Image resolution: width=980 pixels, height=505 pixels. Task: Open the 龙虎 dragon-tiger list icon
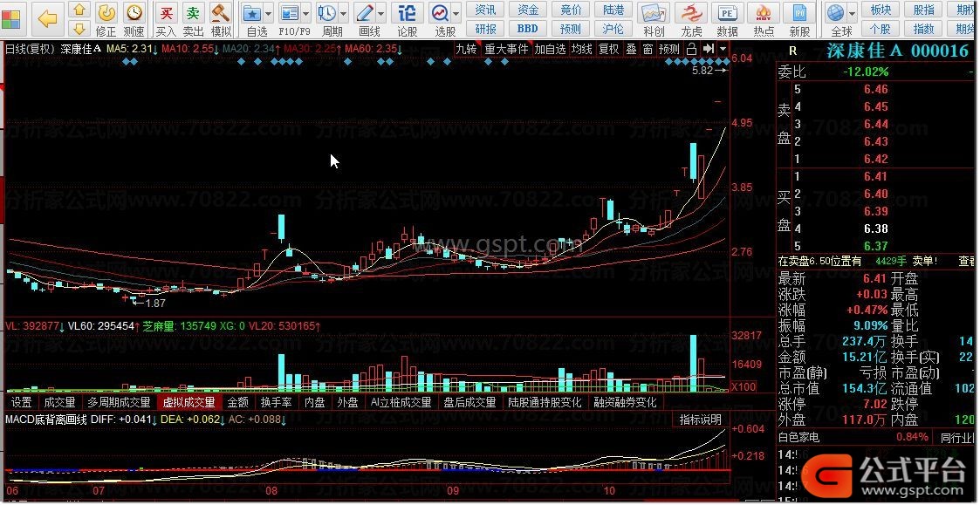click(690, 12)
